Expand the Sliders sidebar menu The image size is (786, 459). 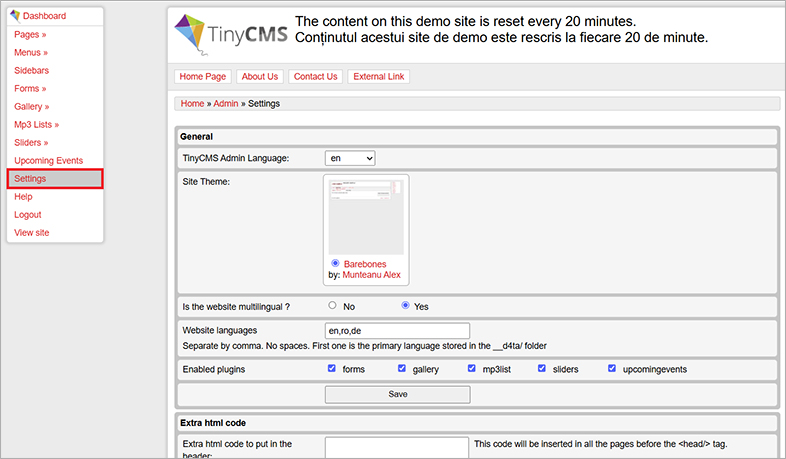pos(31,143)
